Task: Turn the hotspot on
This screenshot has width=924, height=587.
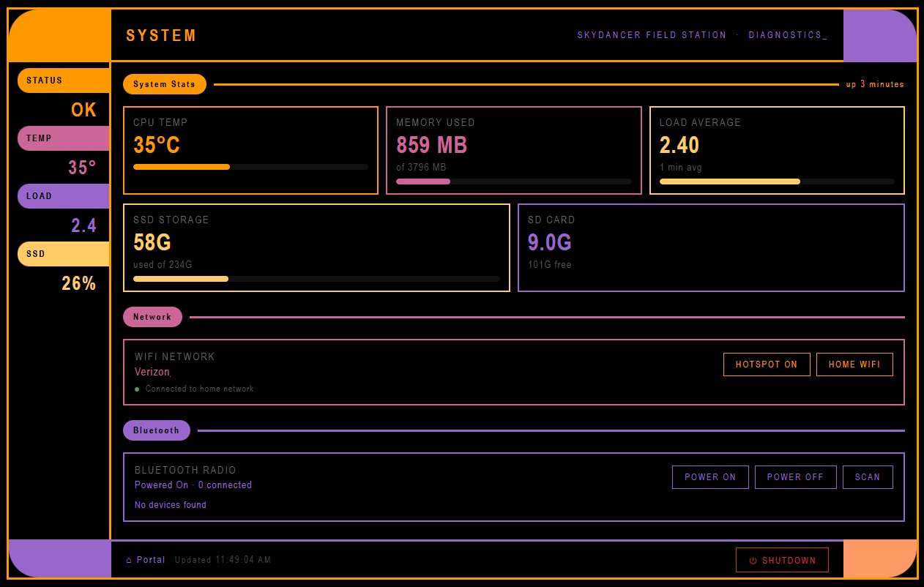Action: 767,364
